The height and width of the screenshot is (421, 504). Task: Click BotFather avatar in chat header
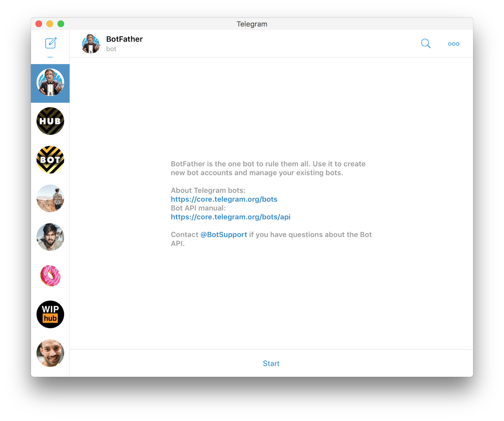91,44
